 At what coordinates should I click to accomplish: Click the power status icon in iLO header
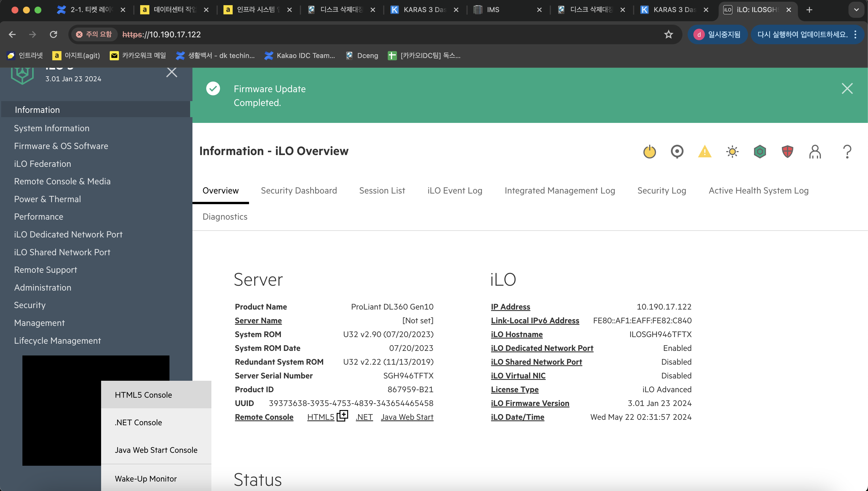(x=649, y=151)
